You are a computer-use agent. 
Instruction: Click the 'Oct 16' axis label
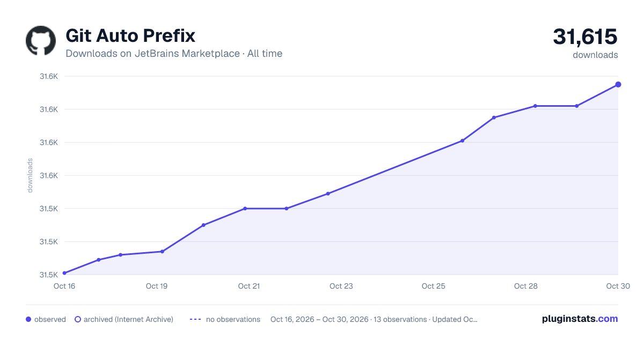click(x=64, y=286)
